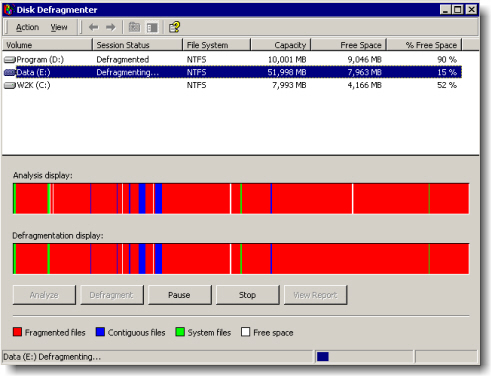Viewport: 491px width, 376px height.
Task: Click the "51,998 MB" capacity value
Action: (x=287, y=72)
